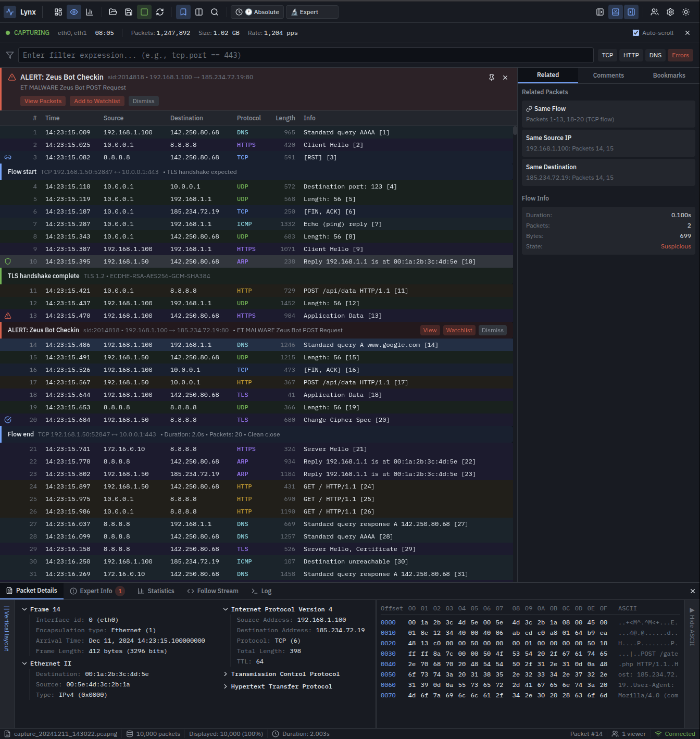Open packet search with the magnifier icon

point(214,11)
